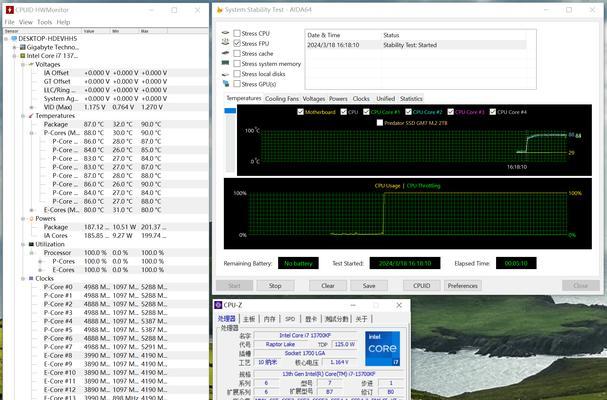Open the File menu in HWMonitor
Screen dimensions: 607x400
[9, 22]
